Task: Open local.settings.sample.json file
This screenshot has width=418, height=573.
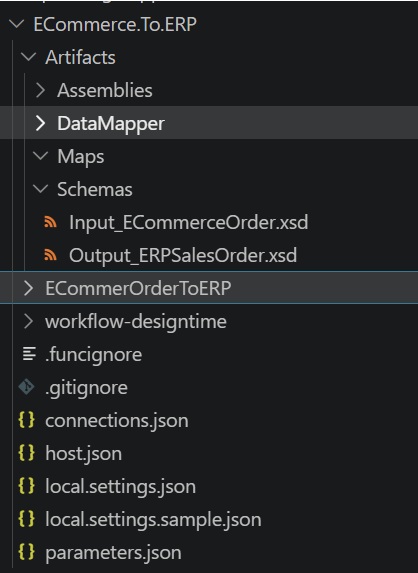Action: (153, 519)
